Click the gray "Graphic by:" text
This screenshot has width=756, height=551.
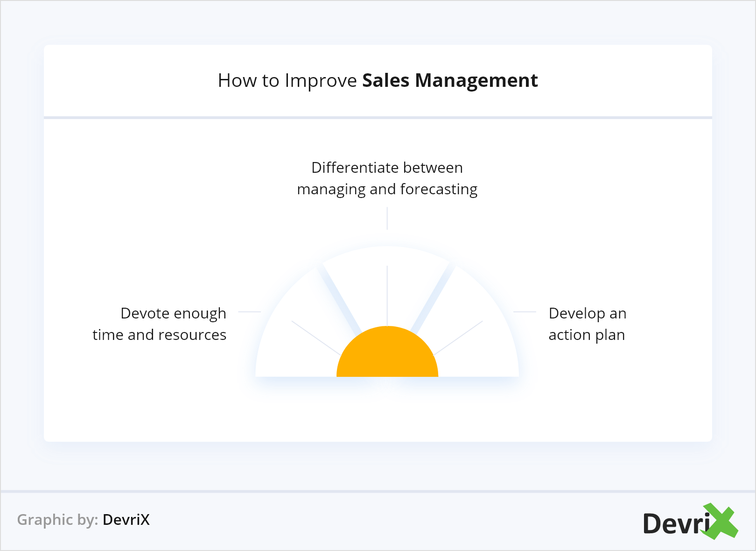coord(57,520)
